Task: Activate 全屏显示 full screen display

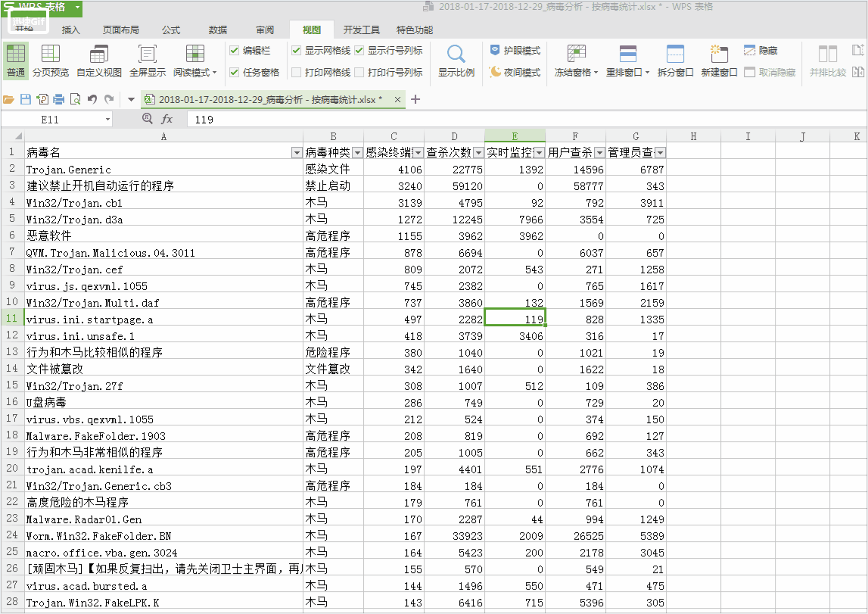Action: tap(147, 61)
